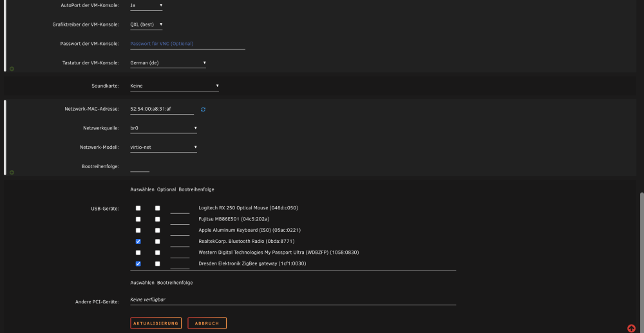Click the green plus icon below Tastatur der VM-Konsole

tap(12, 68)
